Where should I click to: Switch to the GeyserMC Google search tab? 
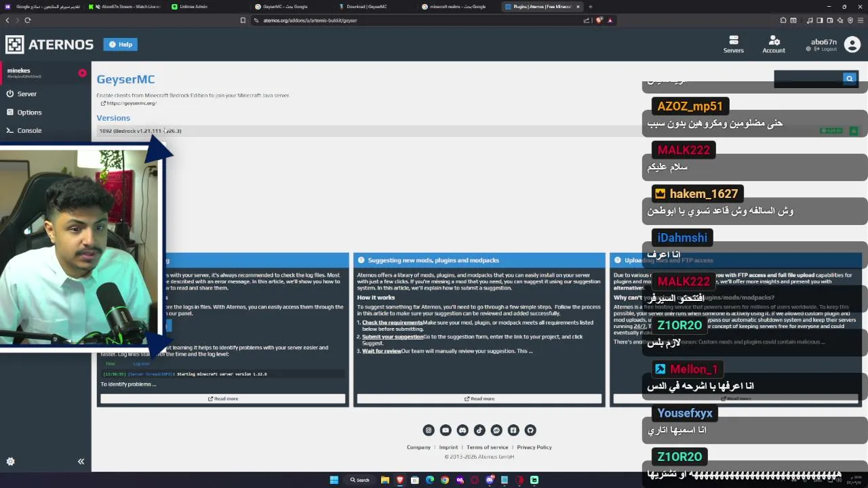(292, 7)
